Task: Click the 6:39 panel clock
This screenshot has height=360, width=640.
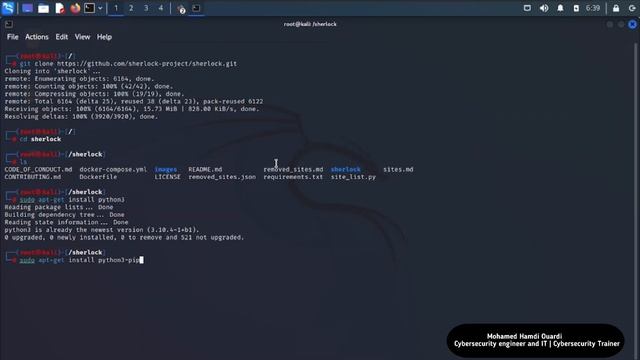Action: coord(593,8)
